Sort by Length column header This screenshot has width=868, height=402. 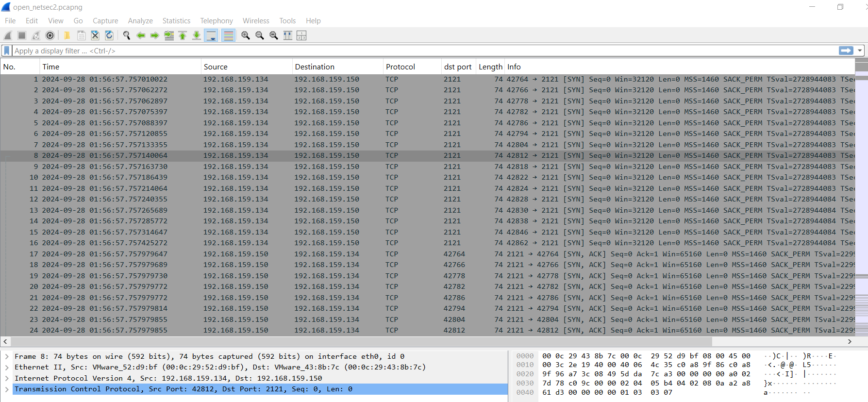point(490,67)
